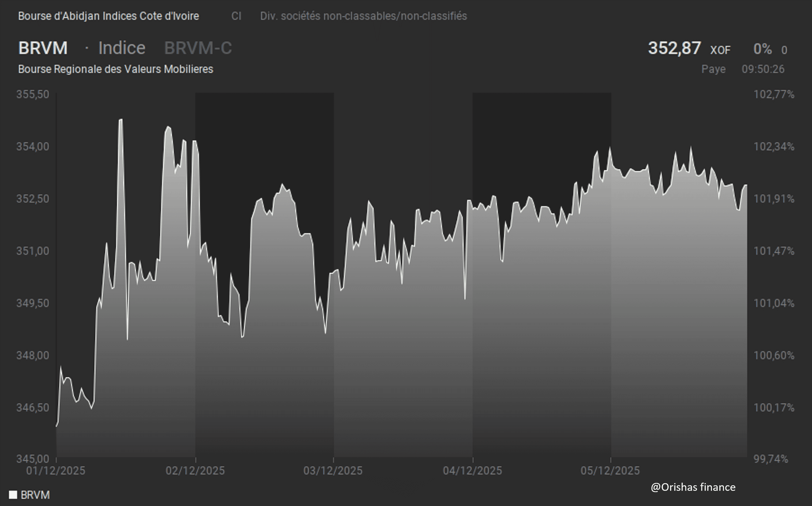The width and height of the screenshot is (812, 506).
Task: Click the CI country code
Action: [236, 16]
